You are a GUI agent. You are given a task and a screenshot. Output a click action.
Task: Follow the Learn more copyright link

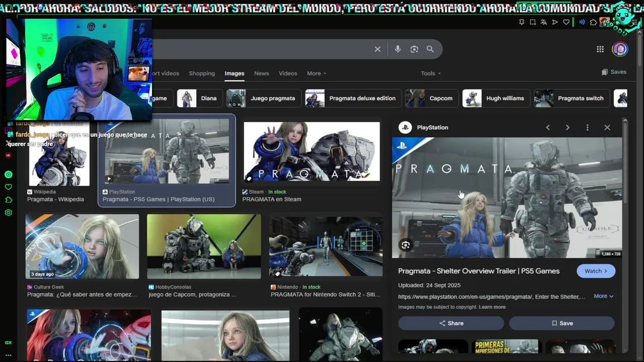coord(492,307)
